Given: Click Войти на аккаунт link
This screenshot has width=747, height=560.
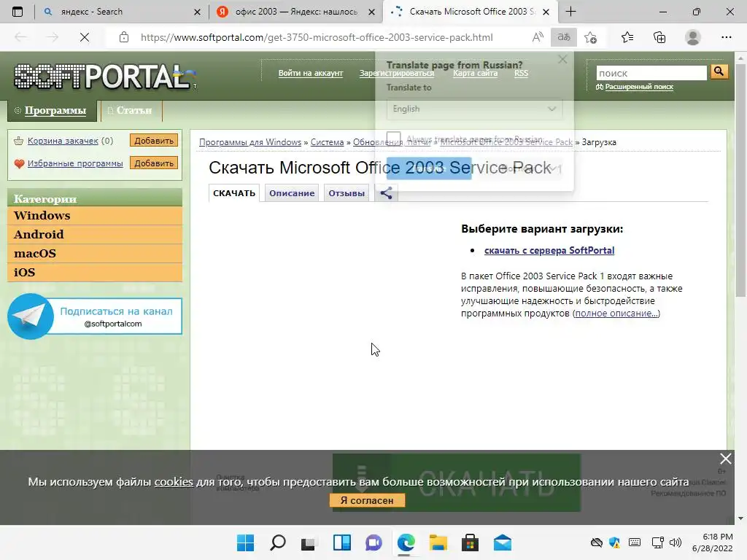Looking at the screenshot, I should (x=311, y=73).
